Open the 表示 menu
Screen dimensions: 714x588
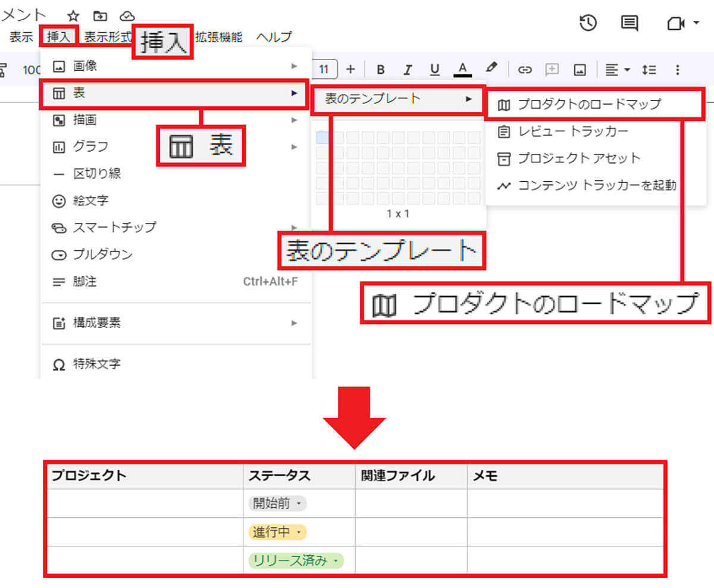pyautogui.click(x=21, y=37)
